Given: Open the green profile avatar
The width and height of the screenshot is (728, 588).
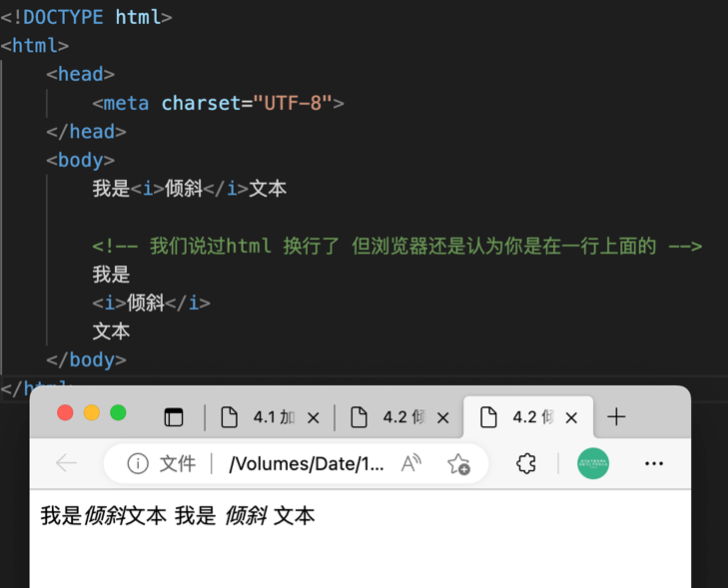Looking at the screenshot, I should click(x=593, y=463).
